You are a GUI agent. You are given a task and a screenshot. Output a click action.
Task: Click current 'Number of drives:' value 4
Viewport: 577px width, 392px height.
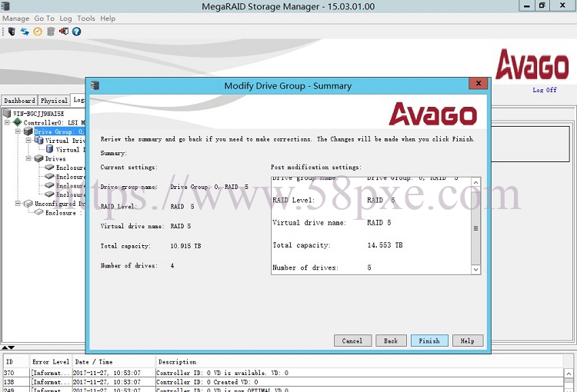[172, 265]
